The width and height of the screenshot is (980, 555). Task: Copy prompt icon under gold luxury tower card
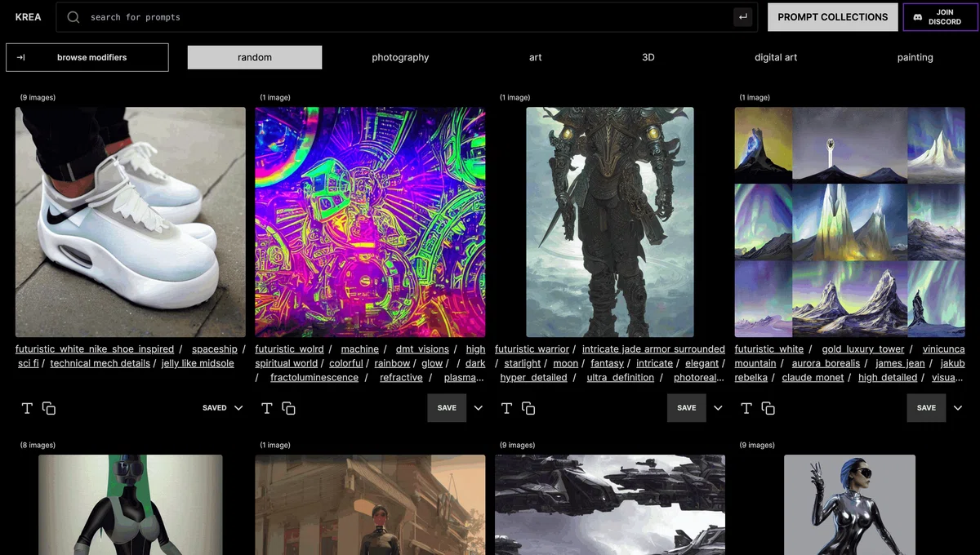768,408
